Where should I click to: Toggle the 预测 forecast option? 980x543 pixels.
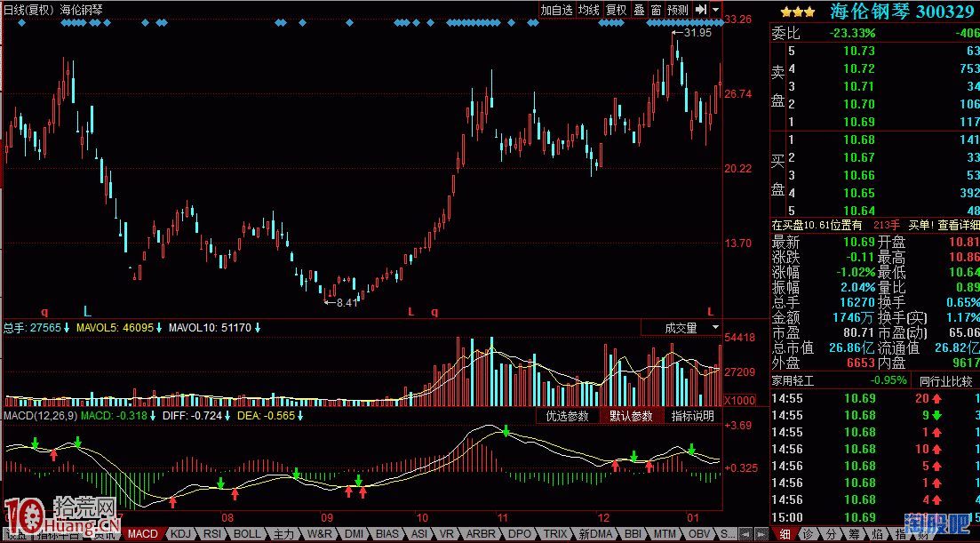tap(678, 10)
